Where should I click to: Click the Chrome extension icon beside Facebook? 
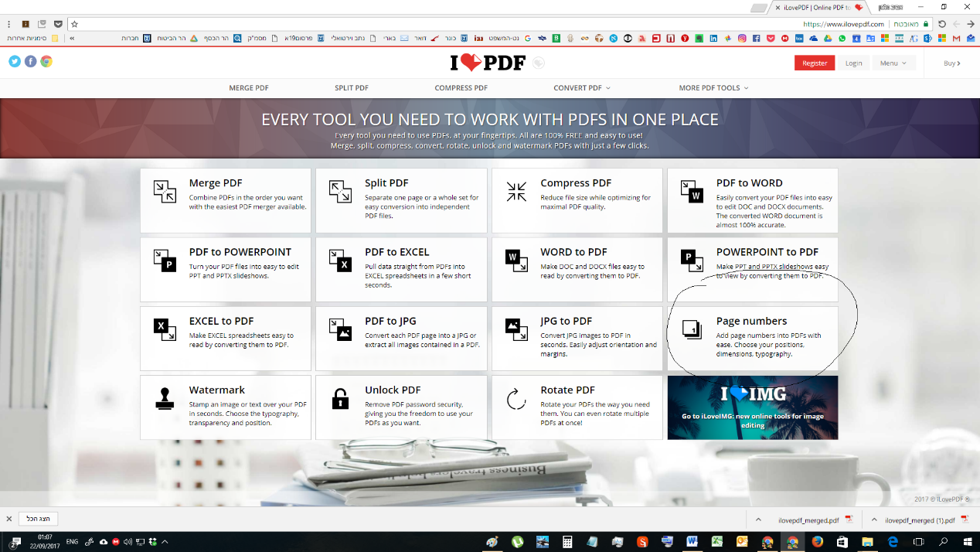tap(46, 62)
